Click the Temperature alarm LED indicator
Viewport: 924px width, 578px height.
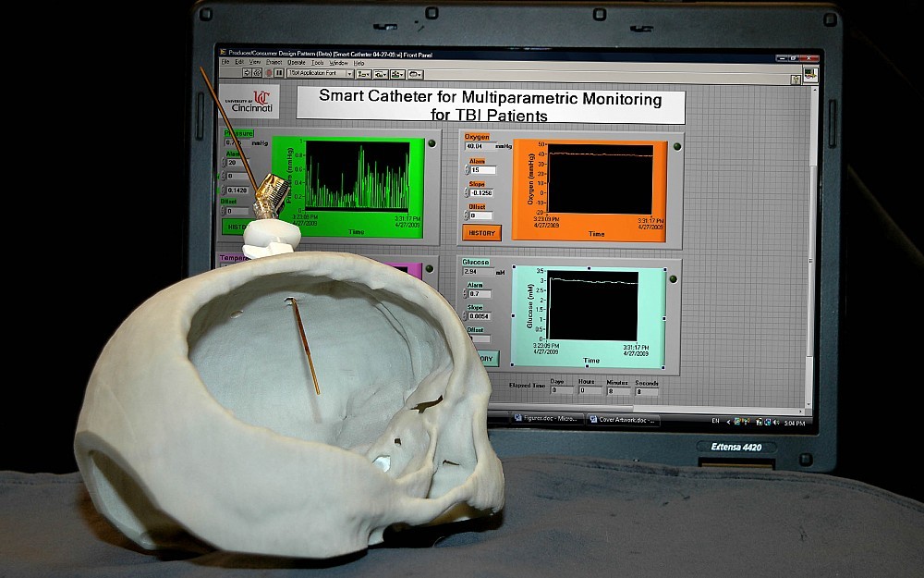click(429, 269)
